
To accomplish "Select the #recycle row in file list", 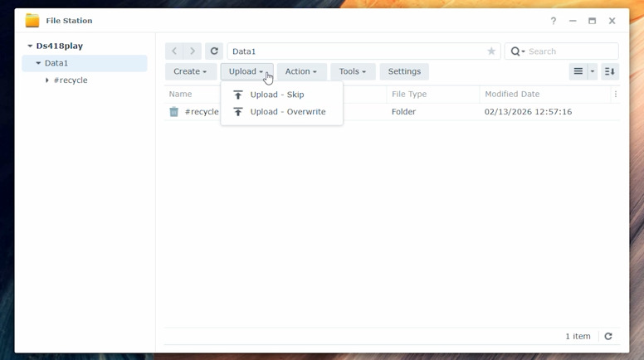I will click(x=392, y=112).
